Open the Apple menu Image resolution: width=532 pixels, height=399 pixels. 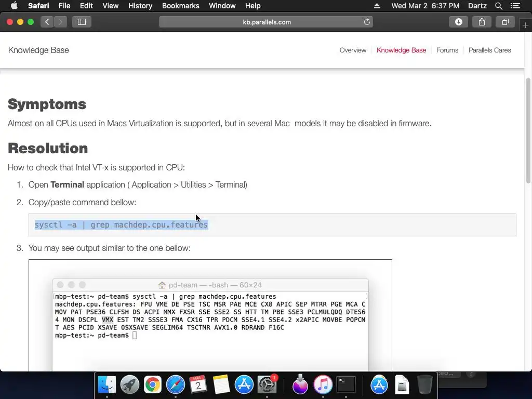coord(14,6)
